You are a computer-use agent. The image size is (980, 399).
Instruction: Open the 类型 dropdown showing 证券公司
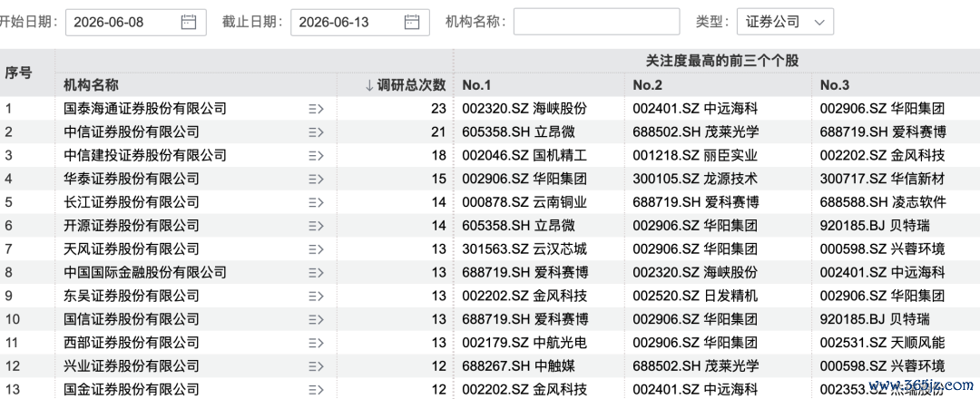point(785,22)
